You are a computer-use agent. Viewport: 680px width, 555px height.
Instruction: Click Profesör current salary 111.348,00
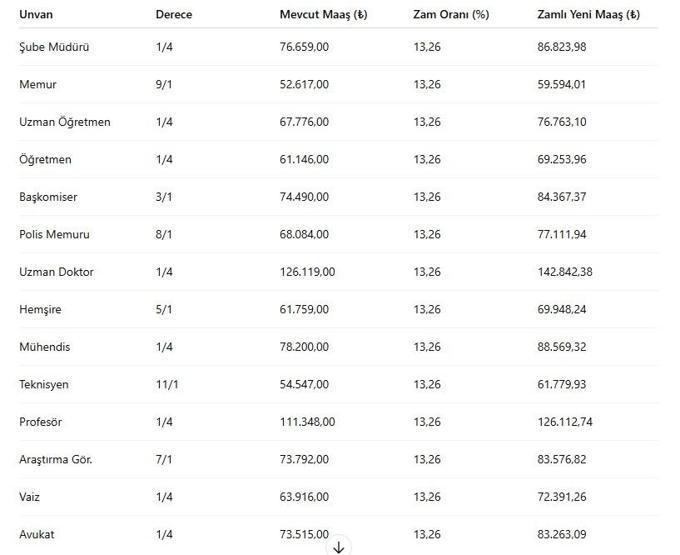tap(307, 422)
